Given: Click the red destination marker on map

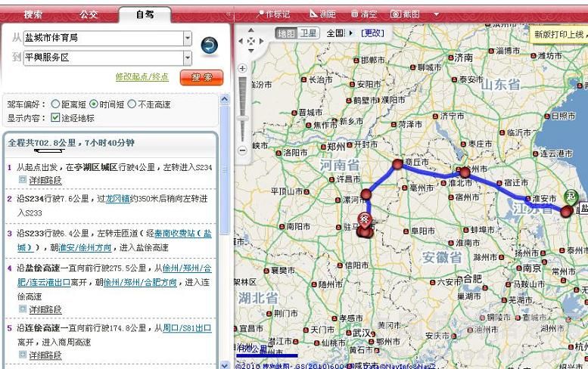Looking at the screenshot, I should [365, 222].
